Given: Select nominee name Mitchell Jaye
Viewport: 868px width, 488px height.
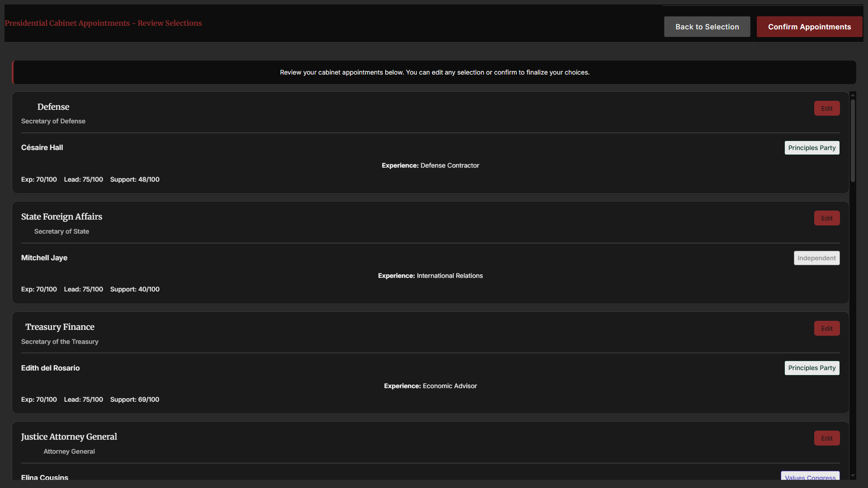Looking at the screenshot, I should pyautogui.click(x=44, y=258).
